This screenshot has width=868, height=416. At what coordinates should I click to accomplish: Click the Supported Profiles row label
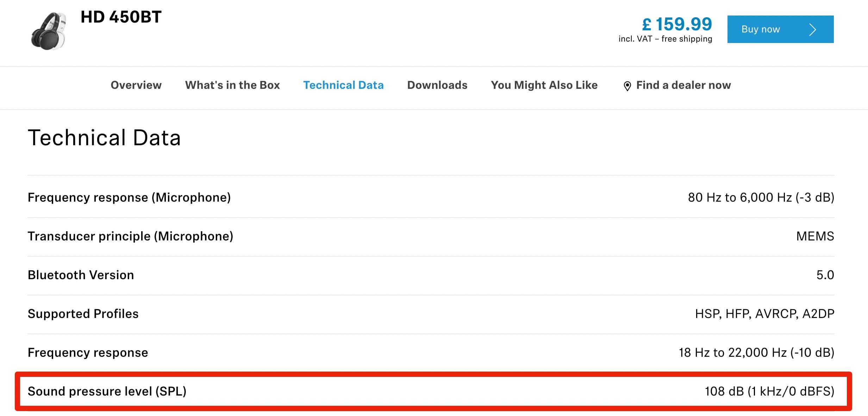pyautogui.click(x=83, y=314)
